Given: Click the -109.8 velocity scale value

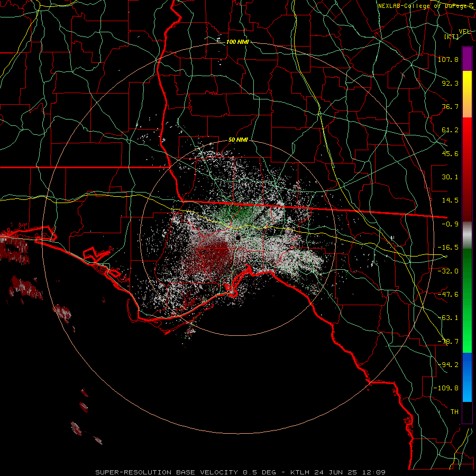Looking at the screenshot, I should (446, 388).
